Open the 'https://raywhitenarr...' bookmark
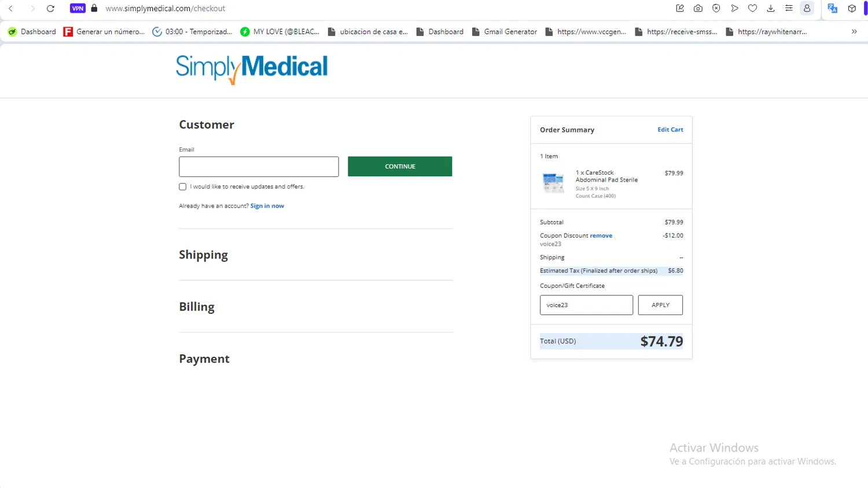 767,32
